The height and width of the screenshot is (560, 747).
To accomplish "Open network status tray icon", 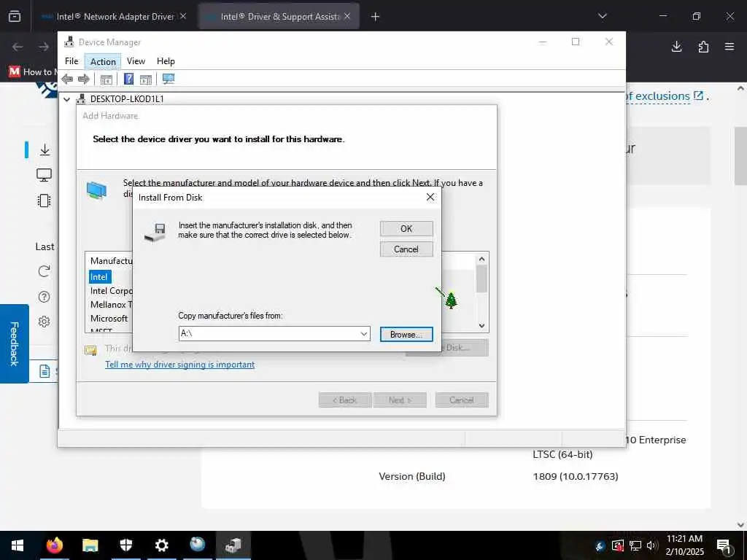I will (x=635, y=545).
